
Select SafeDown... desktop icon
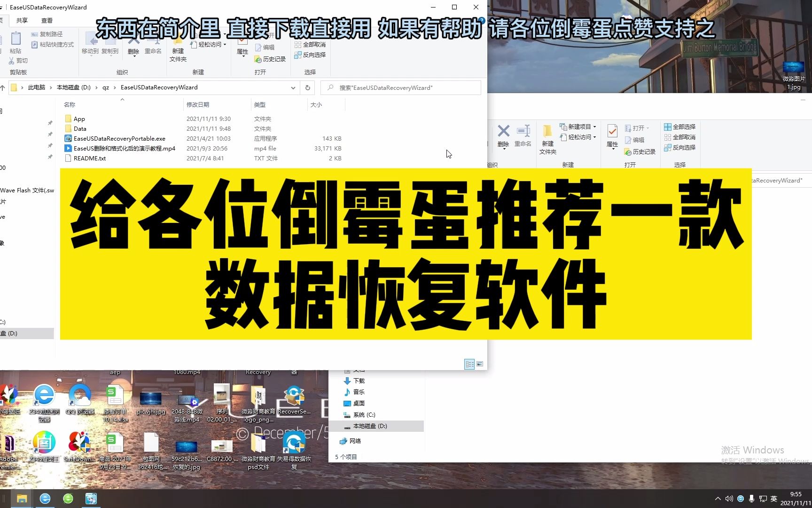(79, 447)
